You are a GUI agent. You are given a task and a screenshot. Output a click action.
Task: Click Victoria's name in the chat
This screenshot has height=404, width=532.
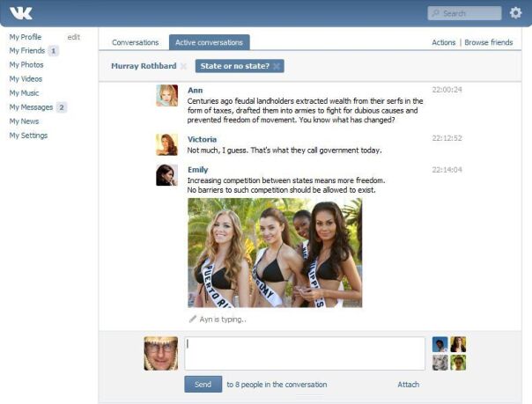[x=202, y=139]
